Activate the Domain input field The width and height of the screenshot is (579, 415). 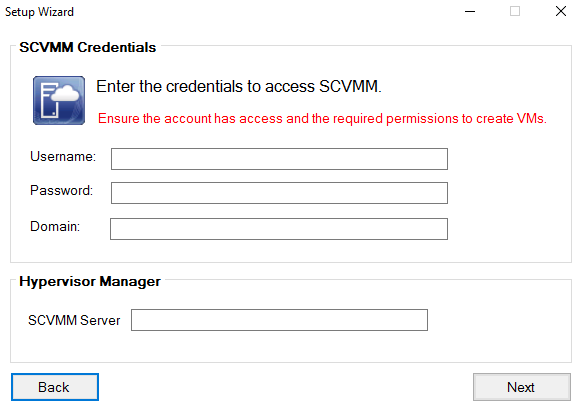tap(279, 229)
